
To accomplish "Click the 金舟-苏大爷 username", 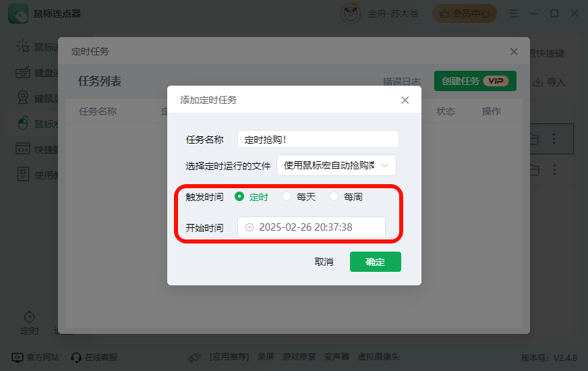I will click(392, 14).
